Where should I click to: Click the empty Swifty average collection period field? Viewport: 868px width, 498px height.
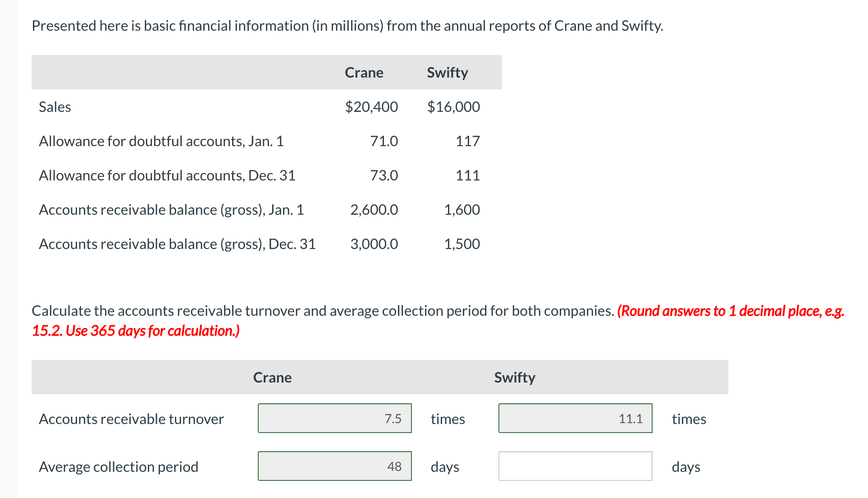pyautogui.click(x=575, y=466)
